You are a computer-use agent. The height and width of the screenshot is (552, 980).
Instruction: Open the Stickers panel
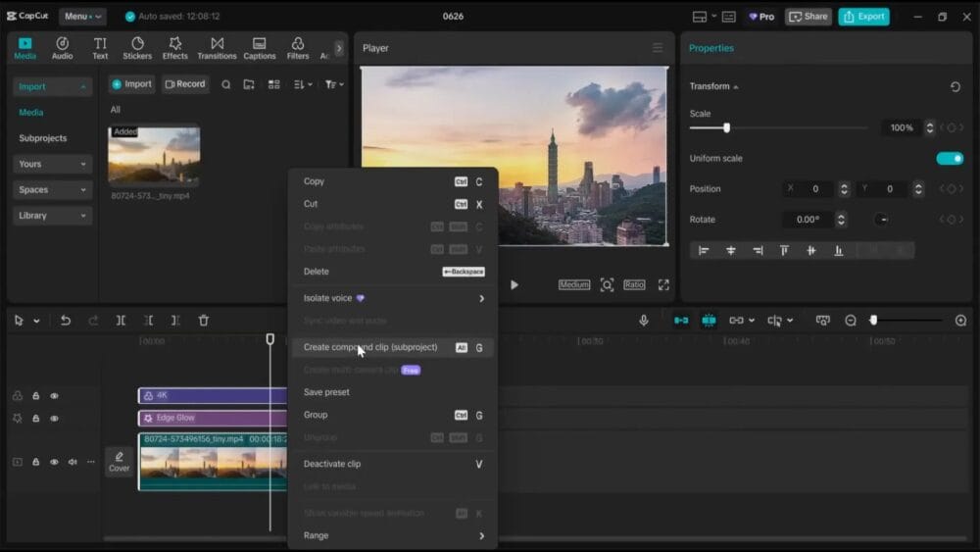[x=137, y=48]
